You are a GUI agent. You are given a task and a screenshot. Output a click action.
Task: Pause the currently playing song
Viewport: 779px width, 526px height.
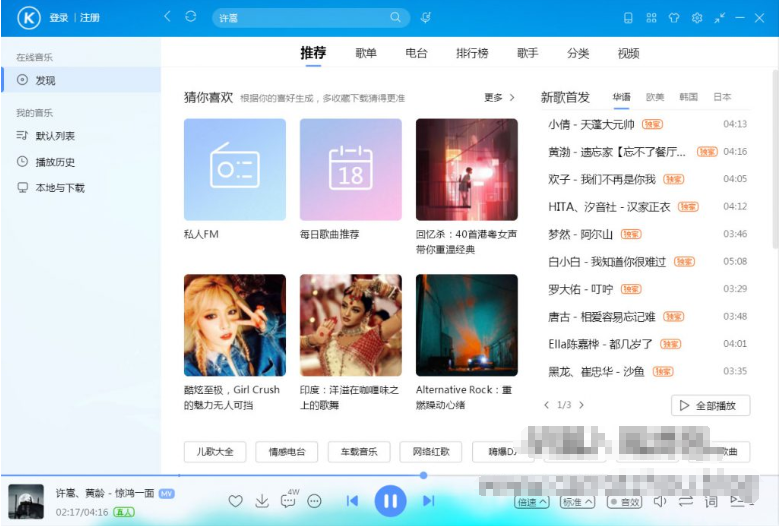pos(390,500)
